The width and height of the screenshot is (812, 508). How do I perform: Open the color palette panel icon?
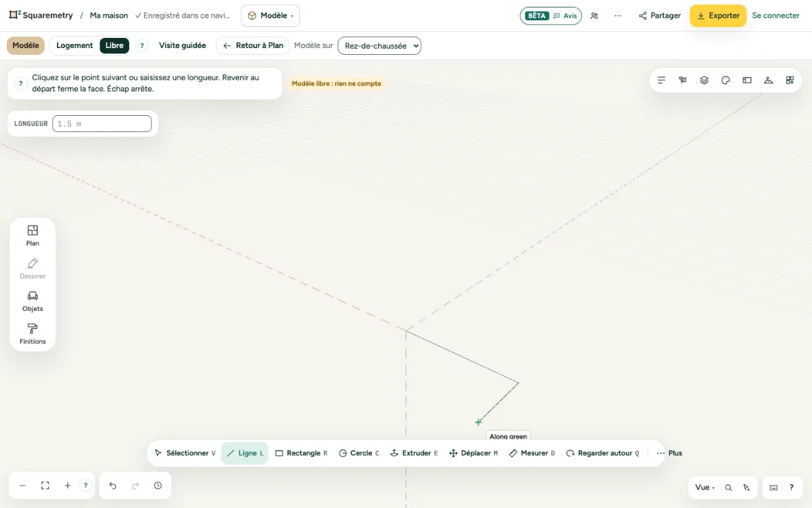pyautogui.click(x=725, y=80)
